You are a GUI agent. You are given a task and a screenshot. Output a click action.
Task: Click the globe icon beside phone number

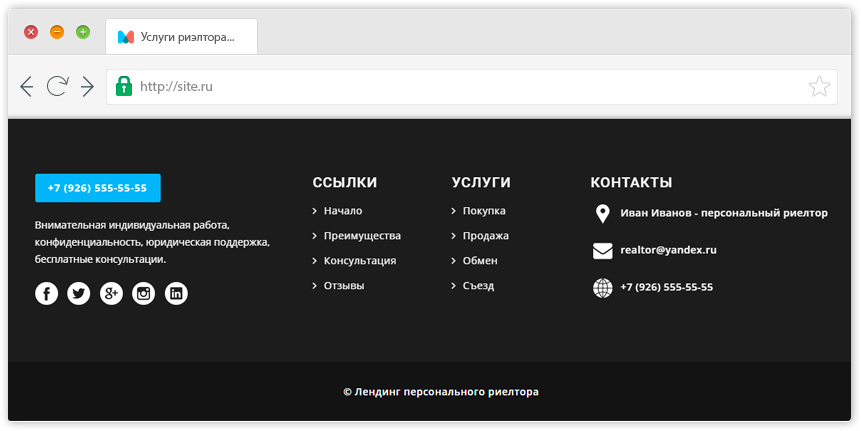pyautogui.click(x=602, y=288)
